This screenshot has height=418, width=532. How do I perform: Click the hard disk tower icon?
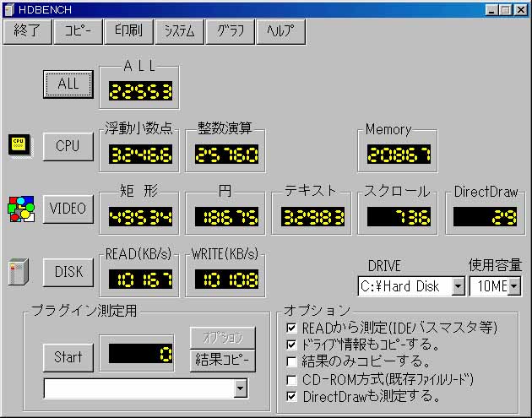tap(15, 272)
